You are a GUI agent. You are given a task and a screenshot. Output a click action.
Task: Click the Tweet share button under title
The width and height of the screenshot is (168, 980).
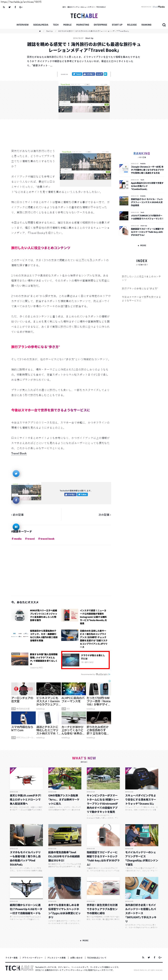[x=77, y=74]
